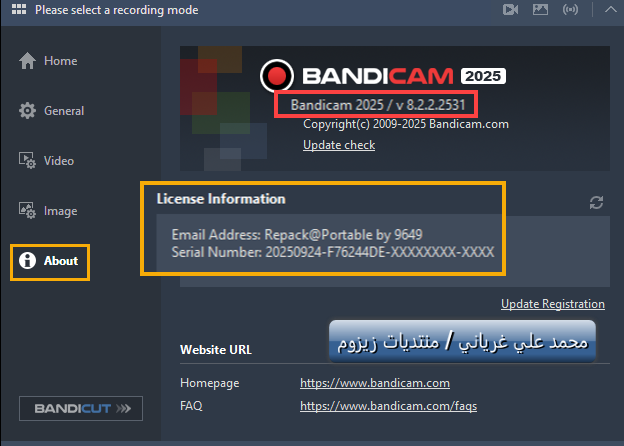Viewport: 624px width, 446px height.
Task: Open the Bandicam FAQ link
Action: tap(388, 406)
